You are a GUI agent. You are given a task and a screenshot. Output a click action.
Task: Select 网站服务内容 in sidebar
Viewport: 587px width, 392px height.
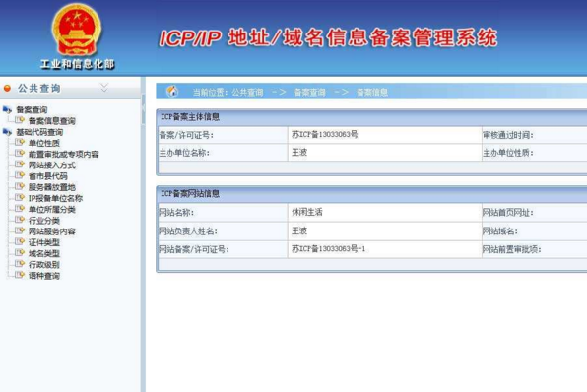point(52,231)
